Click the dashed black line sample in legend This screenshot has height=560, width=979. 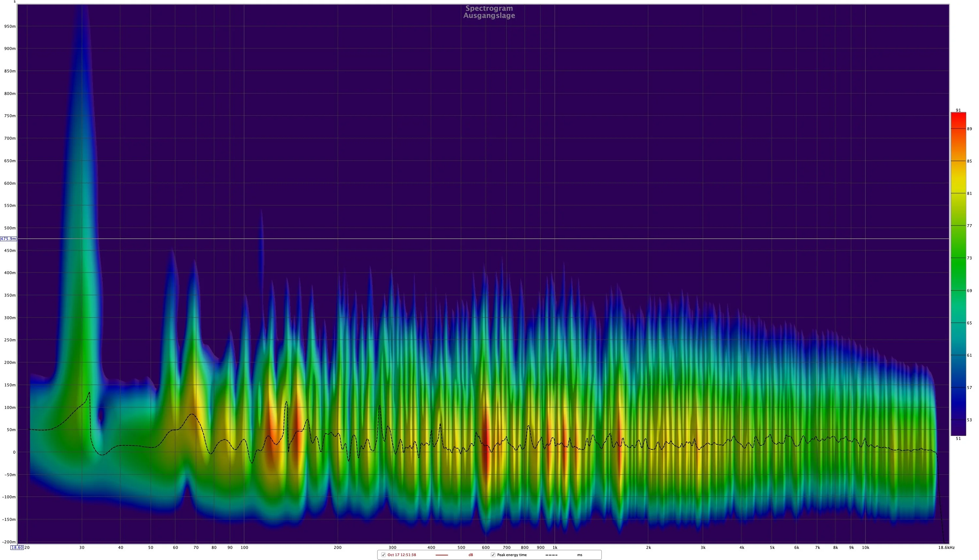click(x=552, y=555)
